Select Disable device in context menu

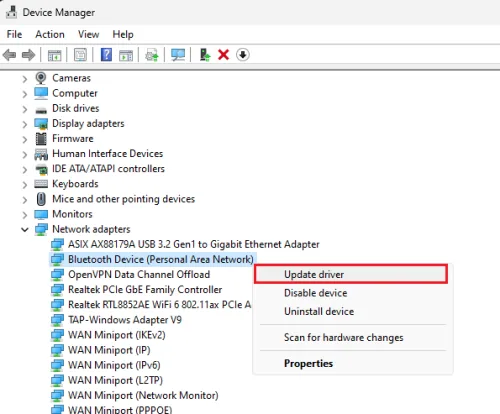316,293
